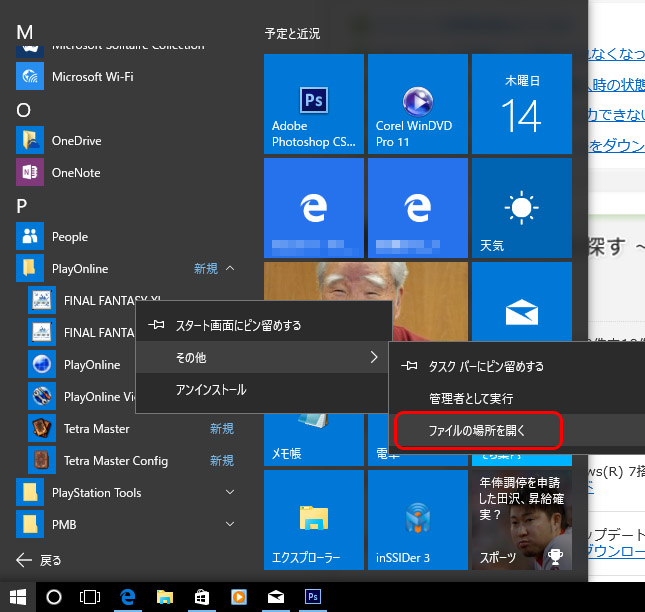Collapse the PlayOnline folder chevron
645x612 pixels.
[x=230, y=268]
